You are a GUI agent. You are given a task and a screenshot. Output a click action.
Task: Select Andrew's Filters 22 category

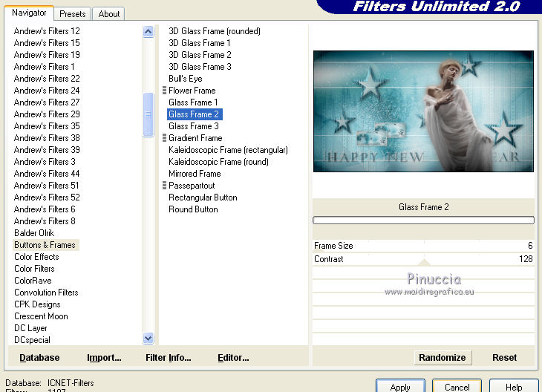[x=47, y=79]
